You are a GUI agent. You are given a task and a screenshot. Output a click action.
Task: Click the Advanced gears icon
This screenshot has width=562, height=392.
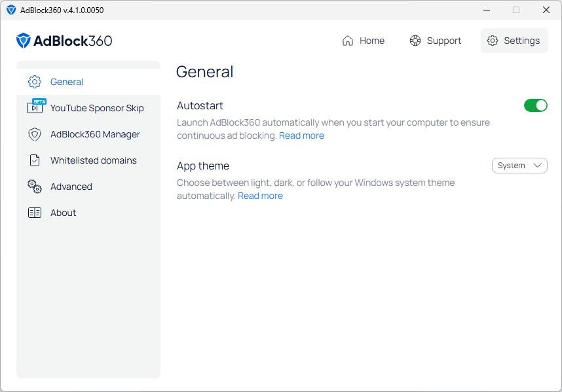pos(35,187)
